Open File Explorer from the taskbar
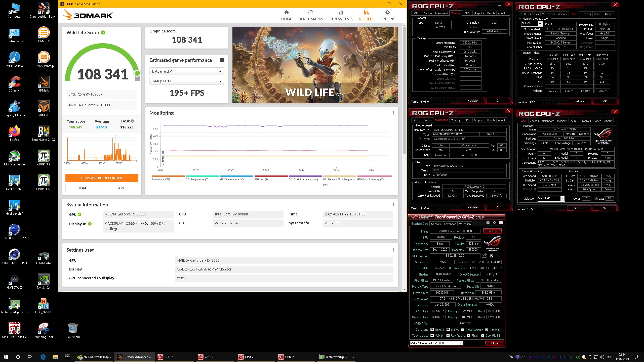 point(55,357)
